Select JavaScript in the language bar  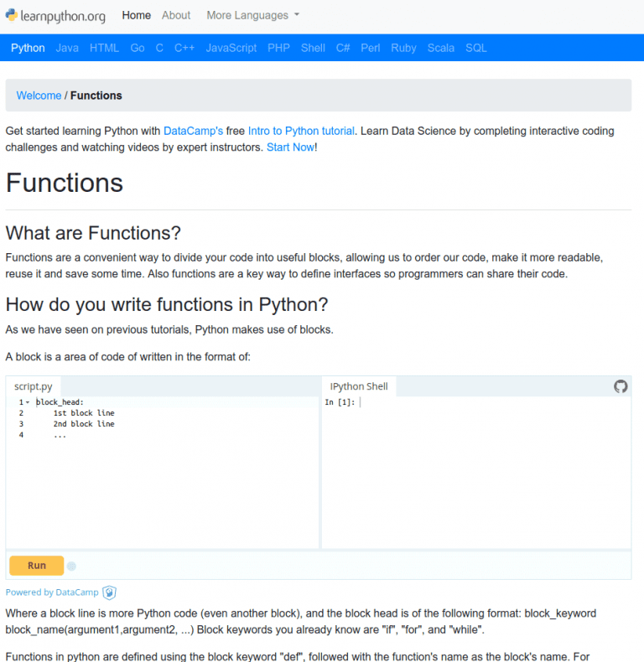click(x=231, y=48)
